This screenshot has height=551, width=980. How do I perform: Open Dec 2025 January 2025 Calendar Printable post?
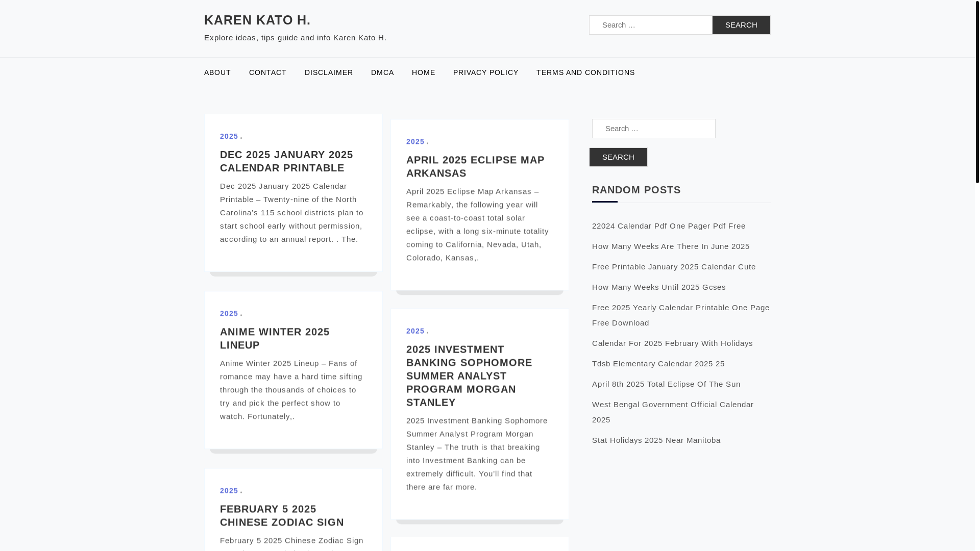point(286,161)
